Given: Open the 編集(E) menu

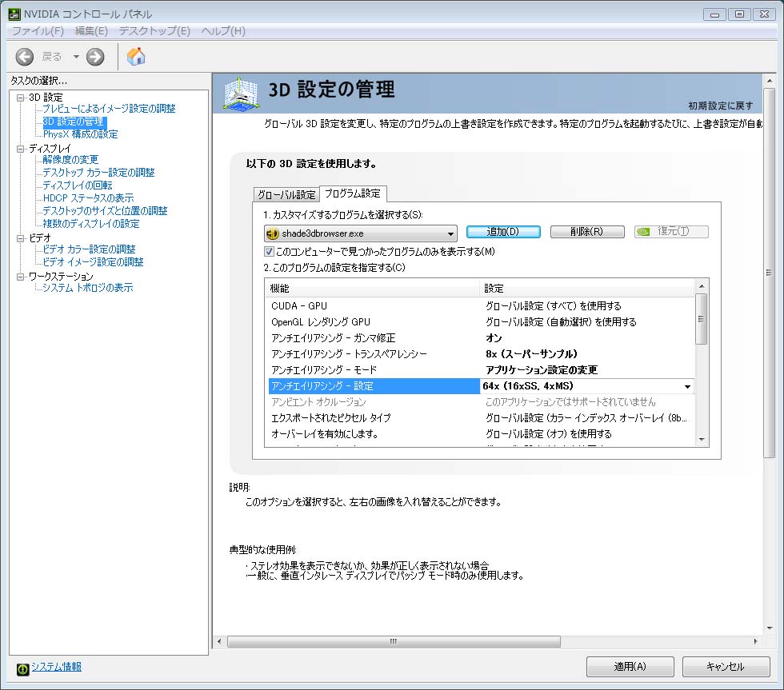Looking at the screenshot, I should coord(91,31).
